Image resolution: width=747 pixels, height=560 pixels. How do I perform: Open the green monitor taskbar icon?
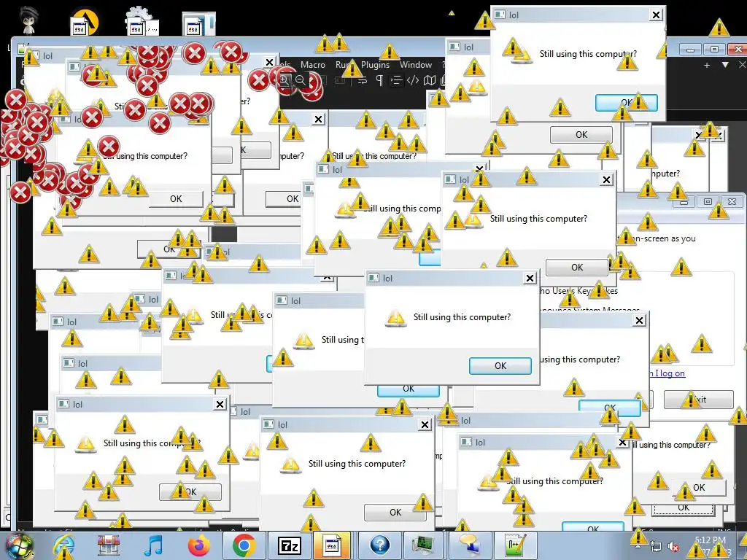click(424, 545)
